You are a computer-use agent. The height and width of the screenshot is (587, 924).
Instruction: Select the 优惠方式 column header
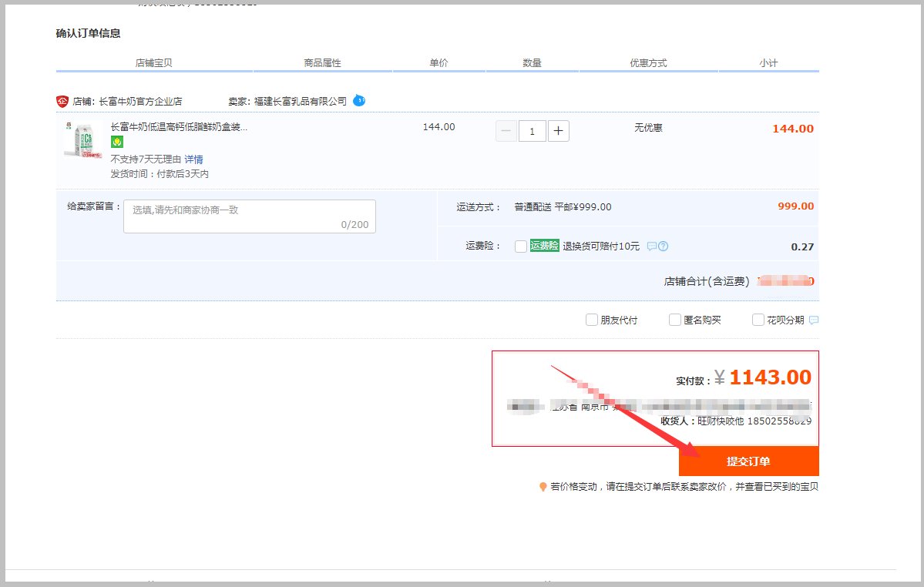(648, 62)
